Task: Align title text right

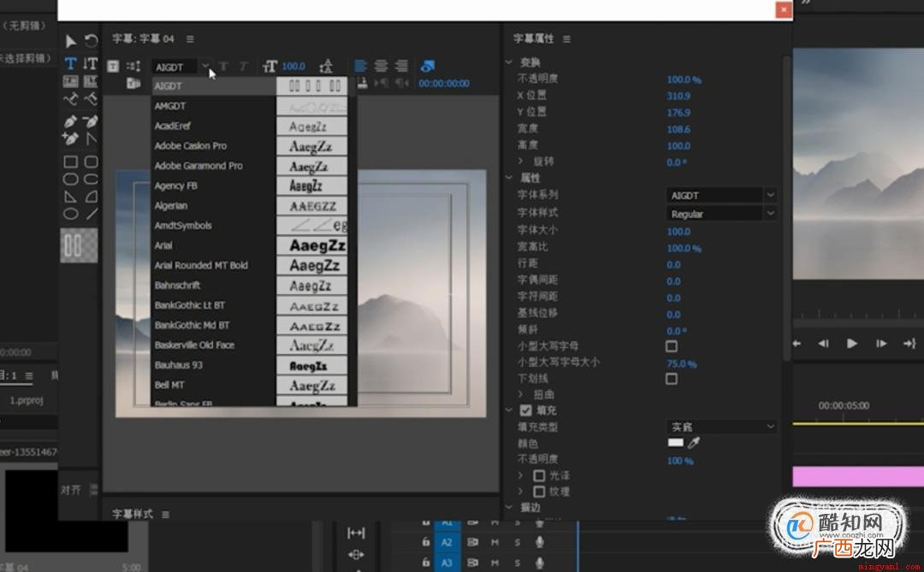Action: 401,66
